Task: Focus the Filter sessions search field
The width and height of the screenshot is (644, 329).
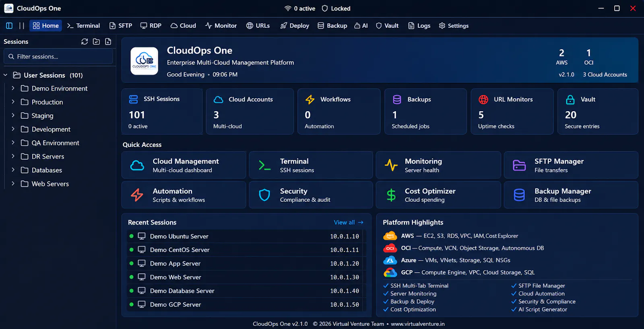Action: point(58,56)
